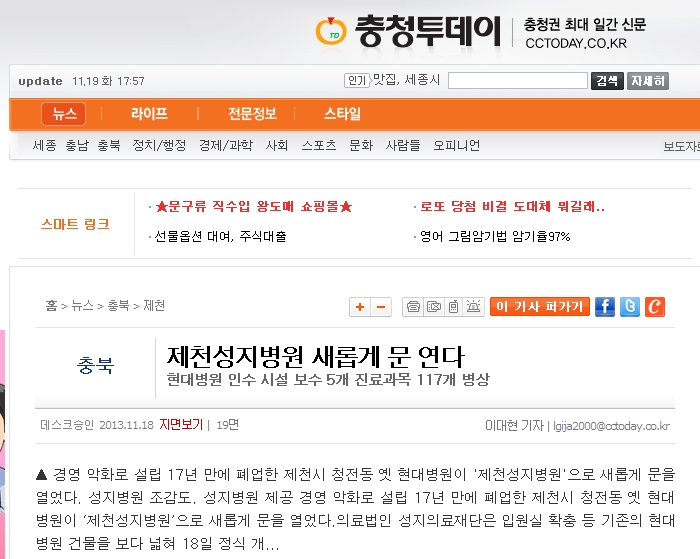The image size is (700, 559).
Task: Share article via orange C icon
Action: [655, 307]
